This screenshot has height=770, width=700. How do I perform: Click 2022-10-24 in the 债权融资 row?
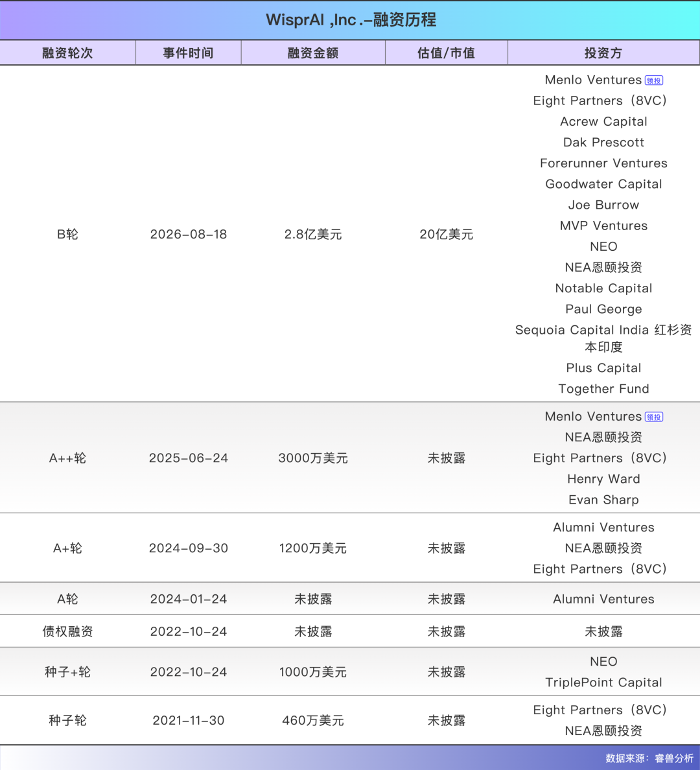pyautogui.click(x=189, y=631)
